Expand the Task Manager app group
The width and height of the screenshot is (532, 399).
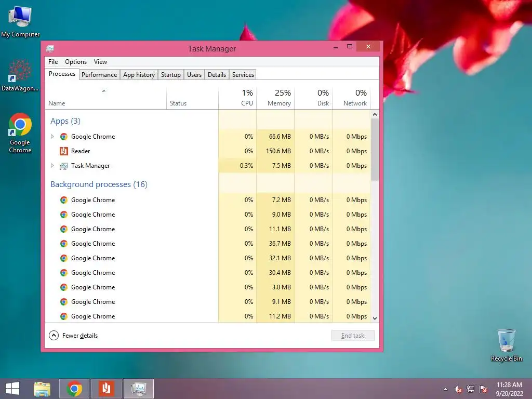pyautogui.click(x=52, y=166)
